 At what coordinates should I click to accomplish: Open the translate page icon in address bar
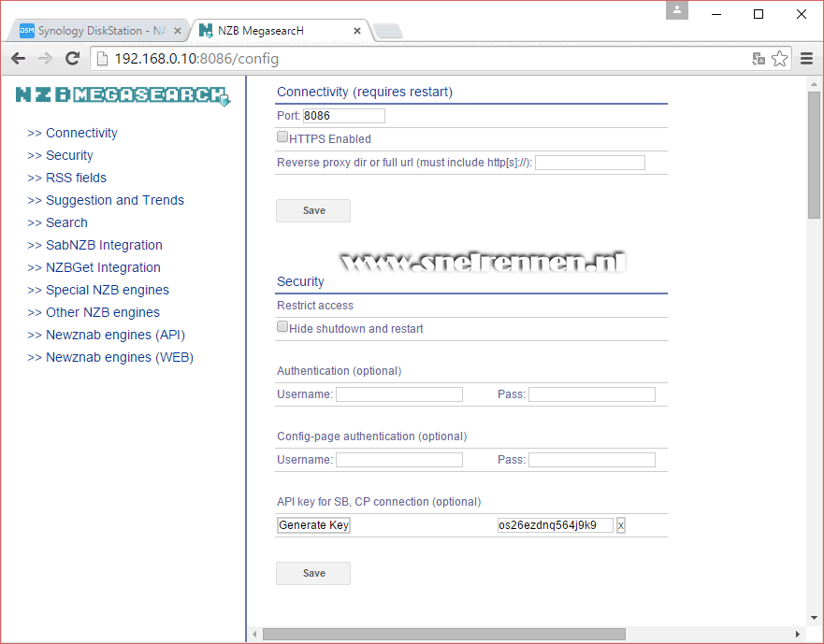759,58
